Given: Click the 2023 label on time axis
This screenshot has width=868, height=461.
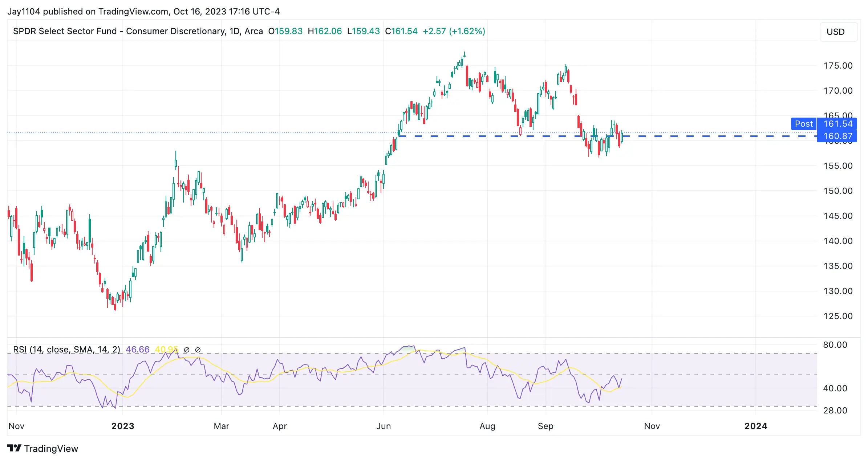Looking at the screenshot, I should tap(123, 426).
